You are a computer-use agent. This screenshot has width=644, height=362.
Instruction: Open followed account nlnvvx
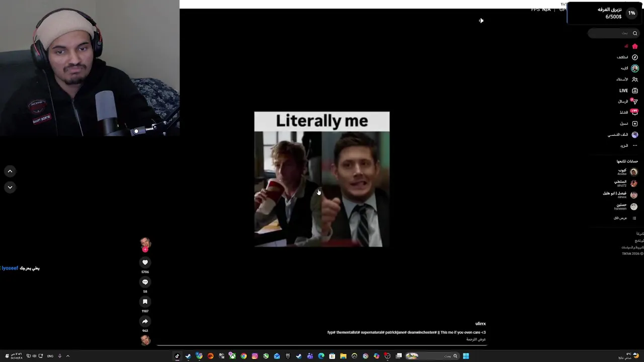pos(620,195)
